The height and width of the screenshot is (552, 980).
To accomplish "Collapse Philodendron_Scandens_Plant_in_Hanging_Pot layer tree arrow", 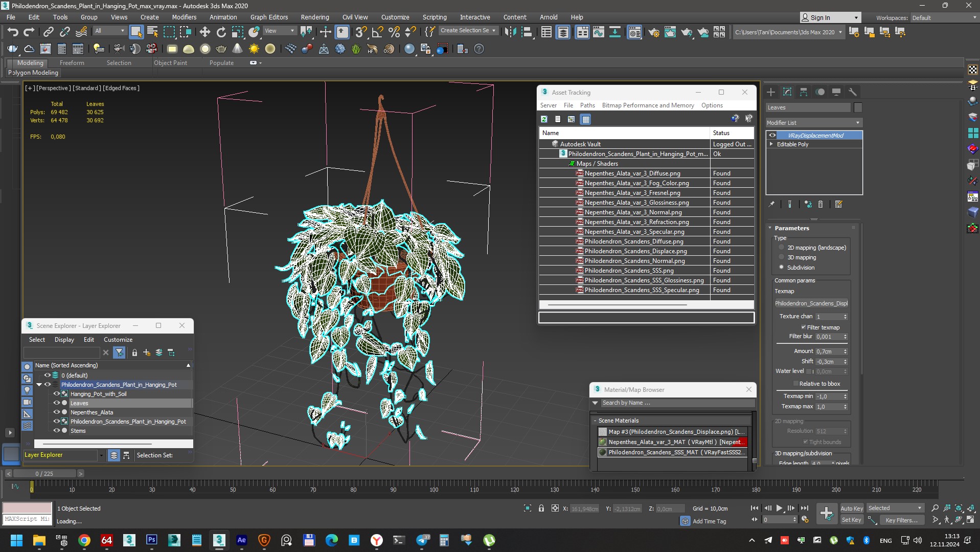I will (x=39, y=385).
